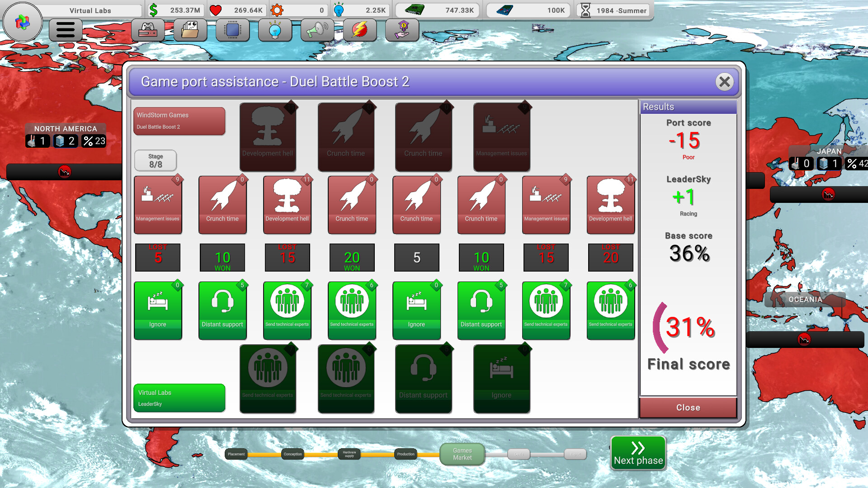Open the hamburger menu
This screenshot has width=868, height=488.
pyautogui.click(x=65, y=30)
